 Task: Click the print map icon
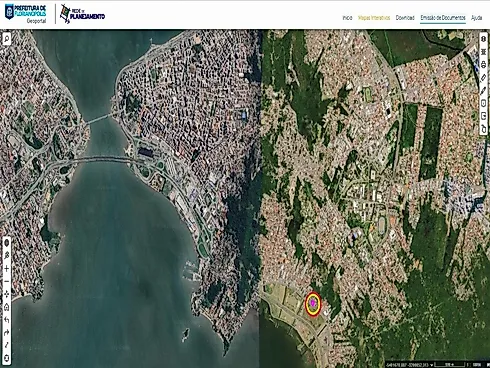(483, 65)
